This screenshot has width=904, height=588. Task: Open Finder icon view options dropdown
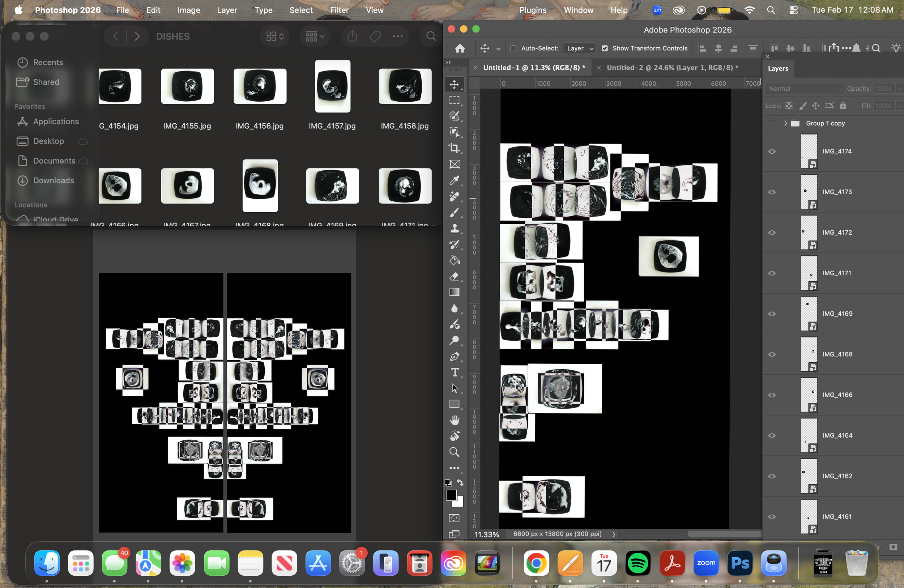click(x=274, y=37)
